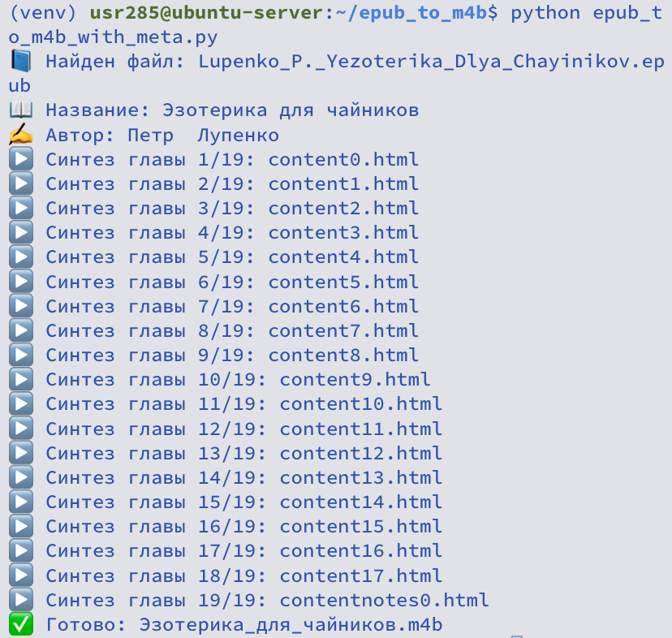
Task: Click the Lupenko_P epub filename text
Action: tap(337, 73)
